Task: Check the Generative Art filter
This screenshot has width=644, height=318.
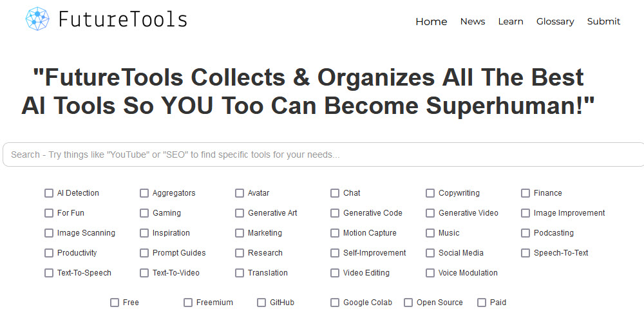Action: 240,213
